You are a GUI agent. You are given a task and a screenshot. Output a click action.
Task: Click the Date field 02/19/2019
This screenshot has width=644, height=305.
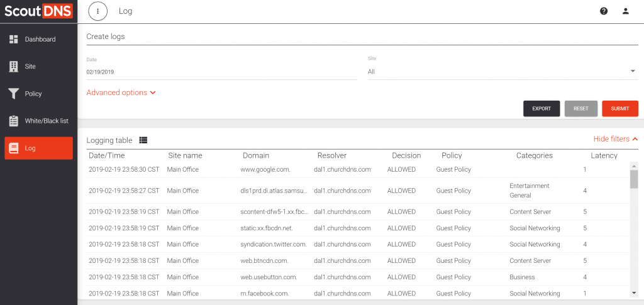point(221,72)
